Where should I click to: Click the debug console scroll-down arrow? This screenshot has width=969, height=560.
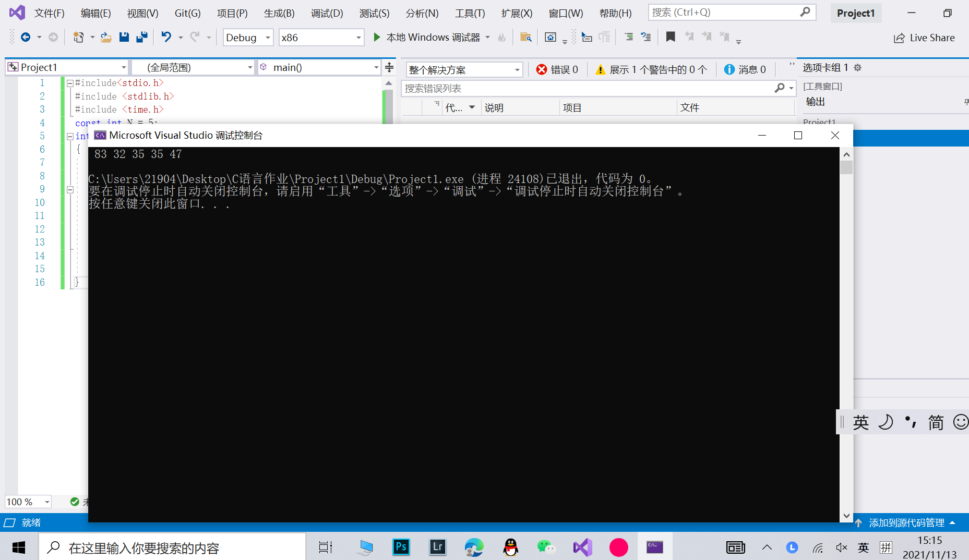click(846, 516)
